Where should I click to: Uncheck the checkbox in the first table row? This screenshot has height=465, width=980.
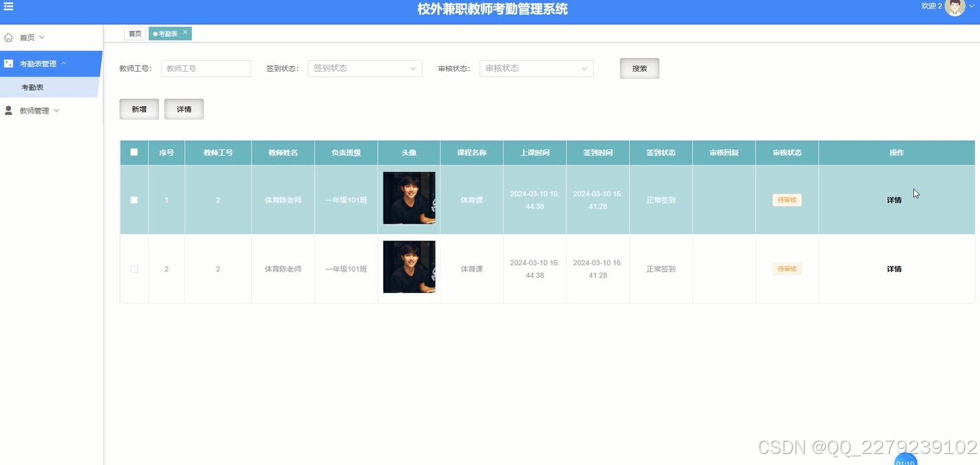click(x=134, y=199)
